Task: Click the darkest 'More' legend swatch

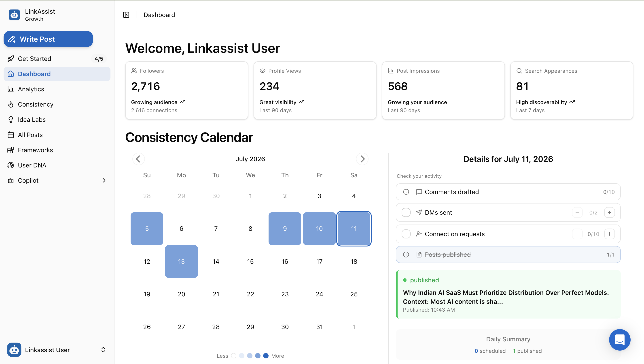Action: click(x=266, y=356)
